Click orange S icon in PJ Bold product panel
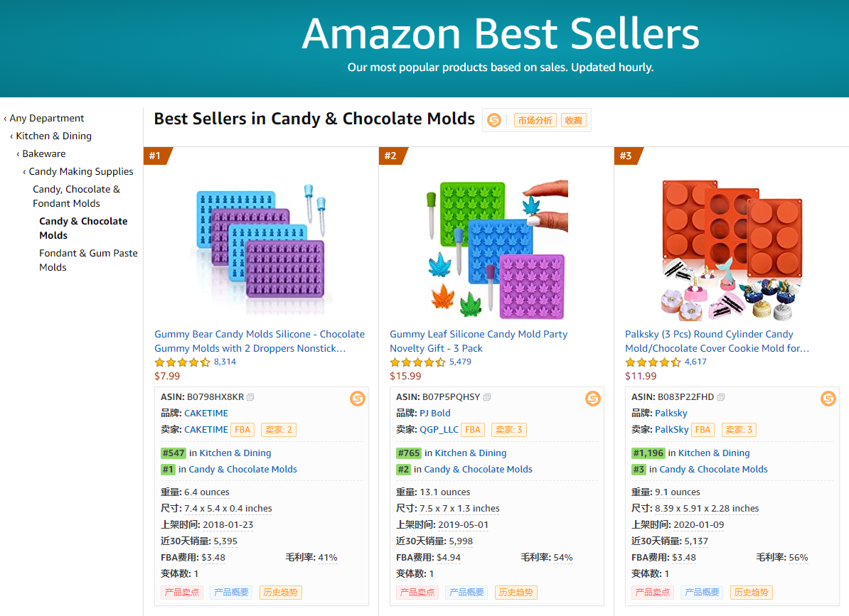This screenshot has width=849, height=616. coord(593,399)
